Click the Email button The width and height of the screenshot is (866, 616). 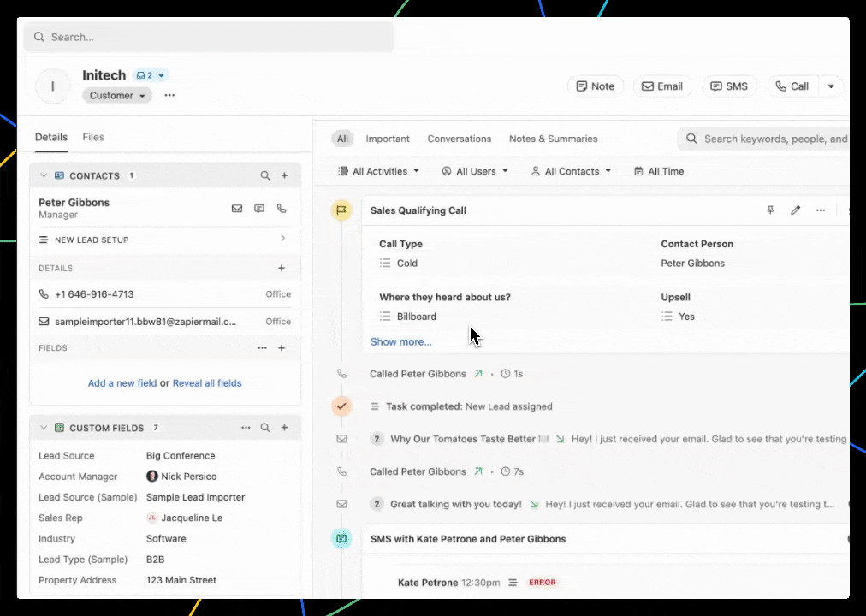pos(662,86)
